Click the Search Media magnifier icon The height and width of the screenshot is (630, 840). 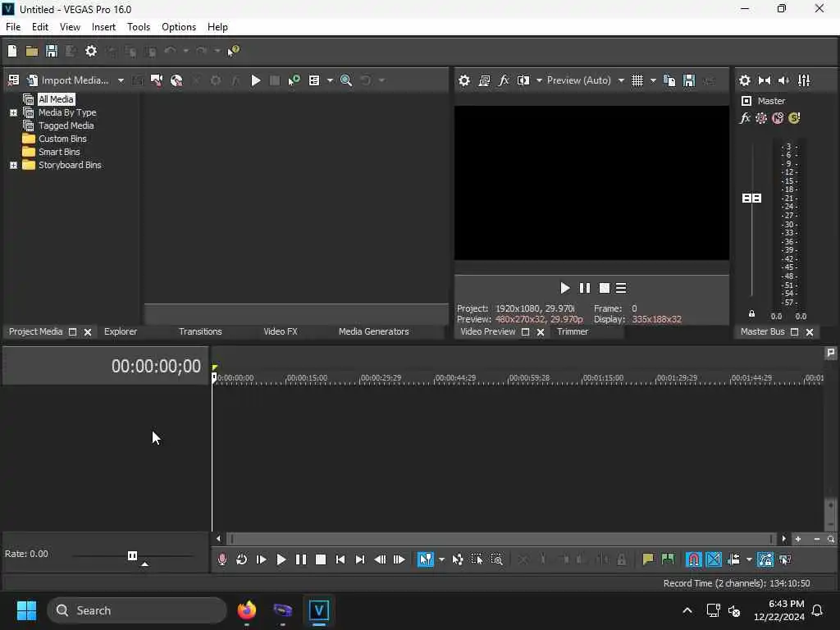point(346,80)
